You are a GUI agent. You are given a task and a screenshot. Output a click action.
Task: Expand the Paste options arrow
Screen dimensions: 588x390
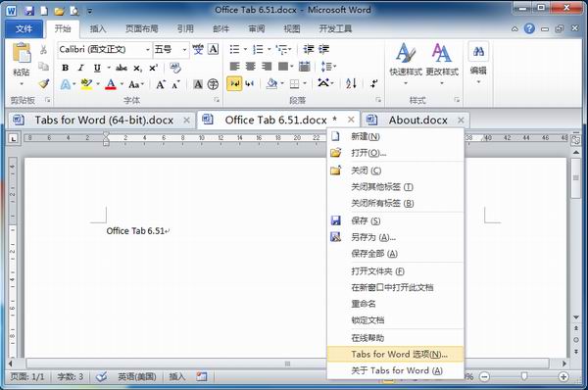point(22,83)
